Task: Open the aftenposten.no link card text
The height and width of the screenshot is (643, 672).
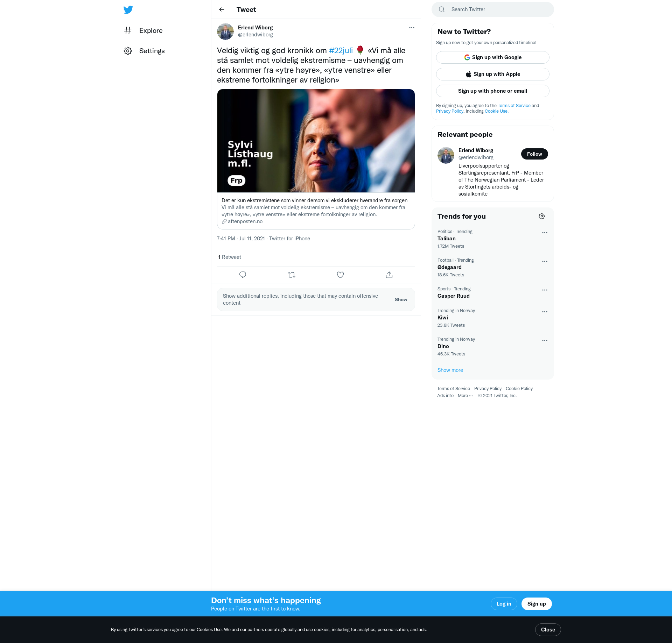Action: tap(316, 211)
